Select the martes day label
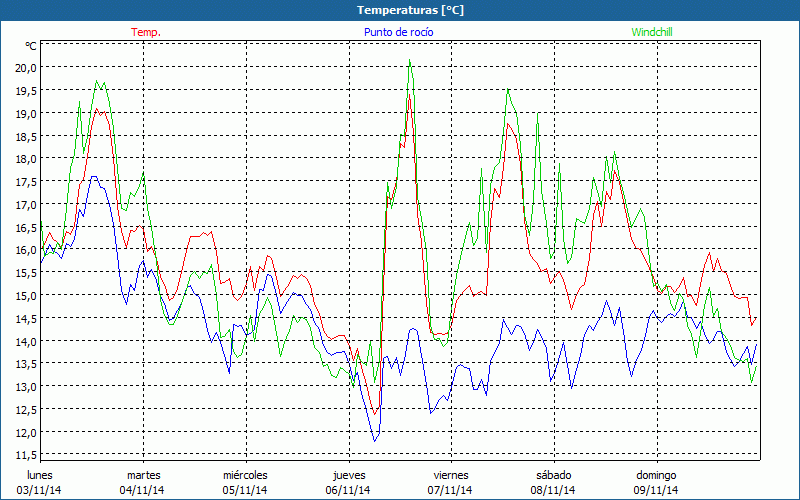 click(x=143, y=474)
